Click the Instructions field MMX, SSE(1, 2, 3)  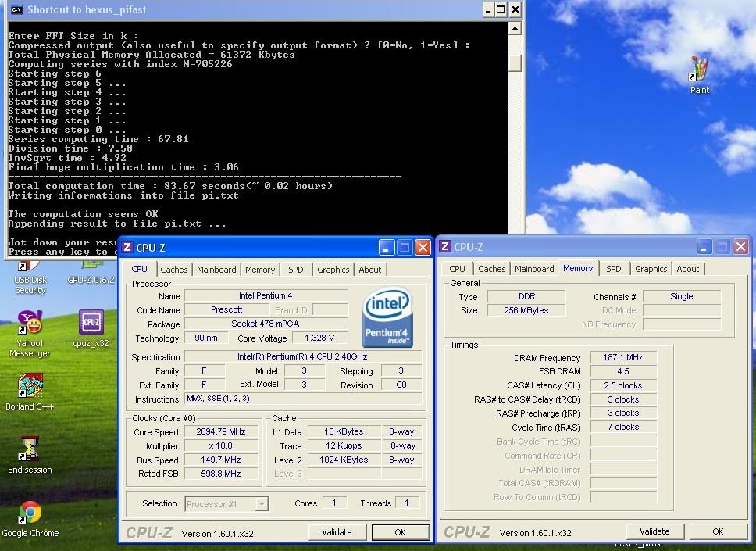(303, 399)
